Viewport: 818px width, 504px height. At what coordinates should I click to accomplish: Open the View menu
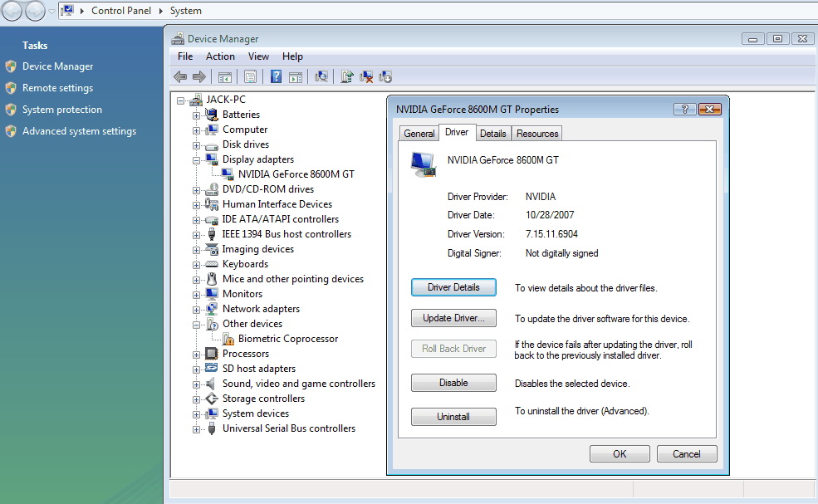pos(258,56)
